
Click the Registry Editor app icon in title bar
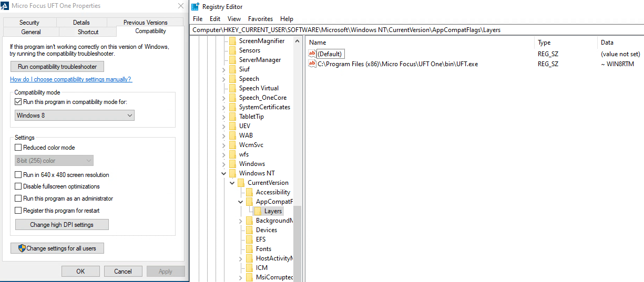coord(195,7)
